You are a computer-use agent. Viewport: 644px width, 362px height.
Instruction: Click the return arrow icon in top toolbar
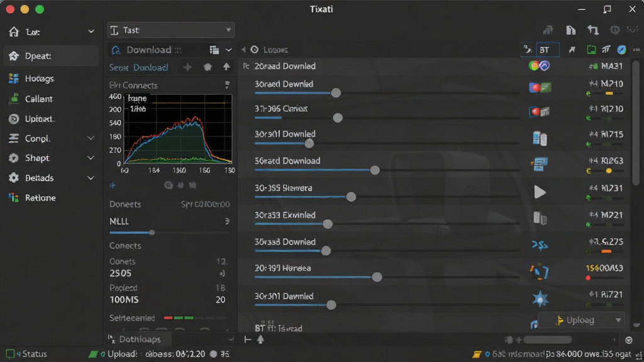(592, 30)
